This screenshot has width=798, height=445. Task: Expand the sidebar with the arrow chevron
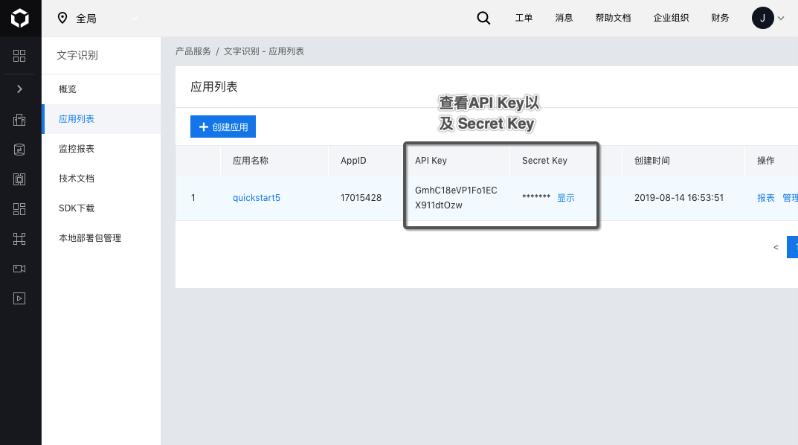[19, 89]
